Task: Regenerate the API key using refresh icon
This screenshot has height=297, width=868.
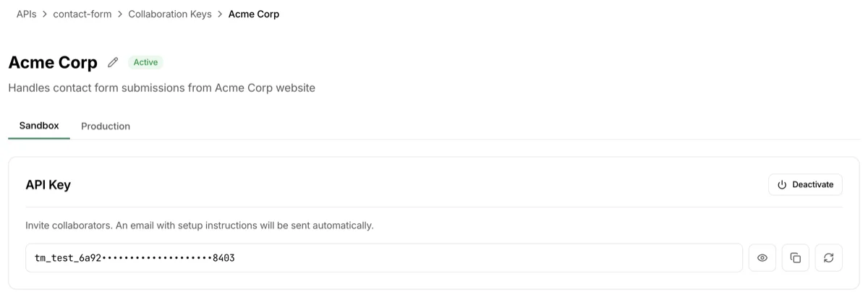Action: (828, 258)
